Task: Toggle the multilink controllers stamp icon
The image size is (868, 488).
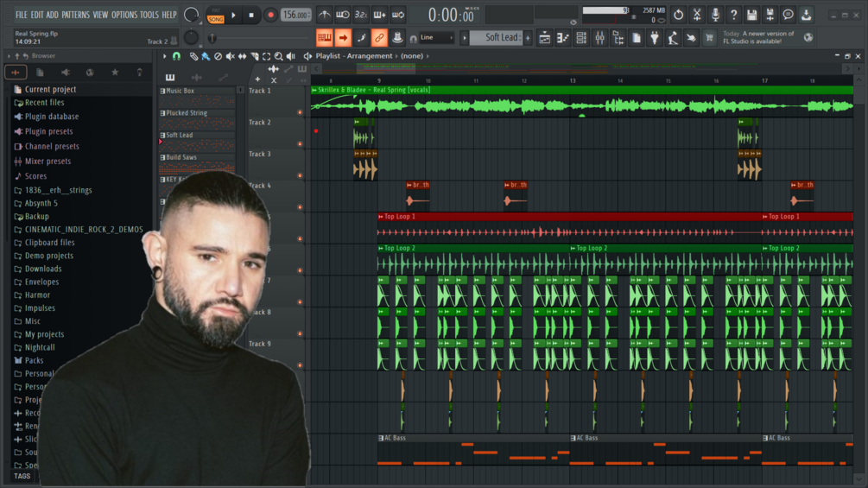Action: click(x=397, y=38)
